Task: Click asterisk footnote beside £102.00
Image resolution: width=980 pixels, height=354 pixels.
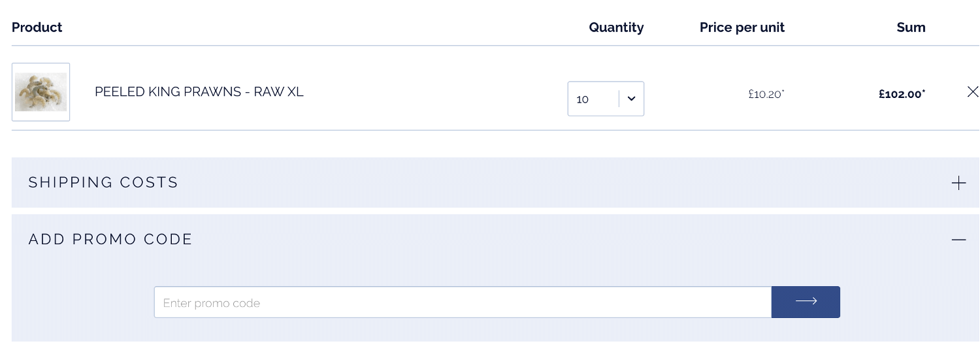Action: point(924,91)
